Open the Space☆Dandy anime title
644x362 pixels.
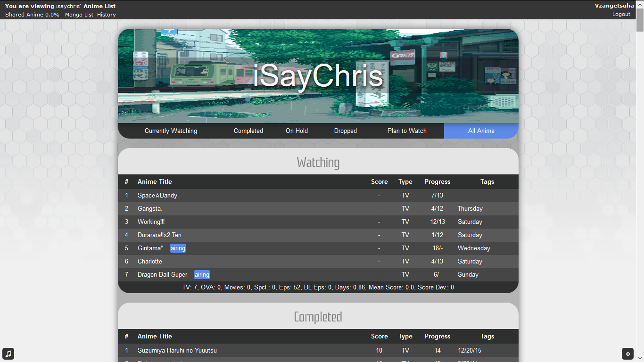tap(157, 195)
